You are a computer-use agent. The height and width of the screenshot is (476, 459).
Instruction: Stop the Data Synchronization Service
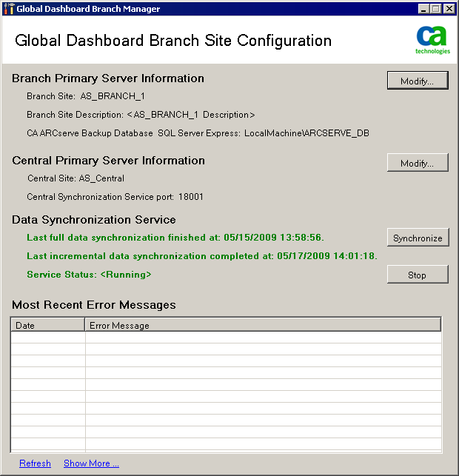click(x=418, y=275)
